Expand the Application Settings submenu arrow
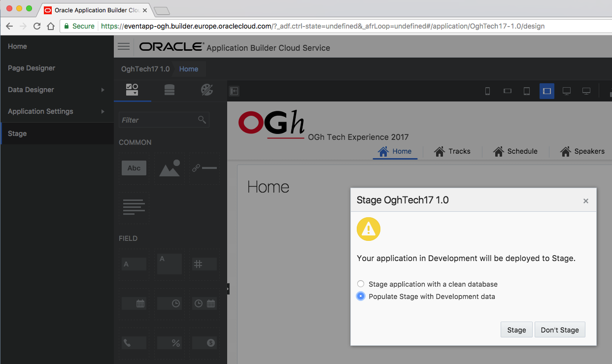Viewport: 612px width, 364px height. pyautogui.click(x=103, y=111)
